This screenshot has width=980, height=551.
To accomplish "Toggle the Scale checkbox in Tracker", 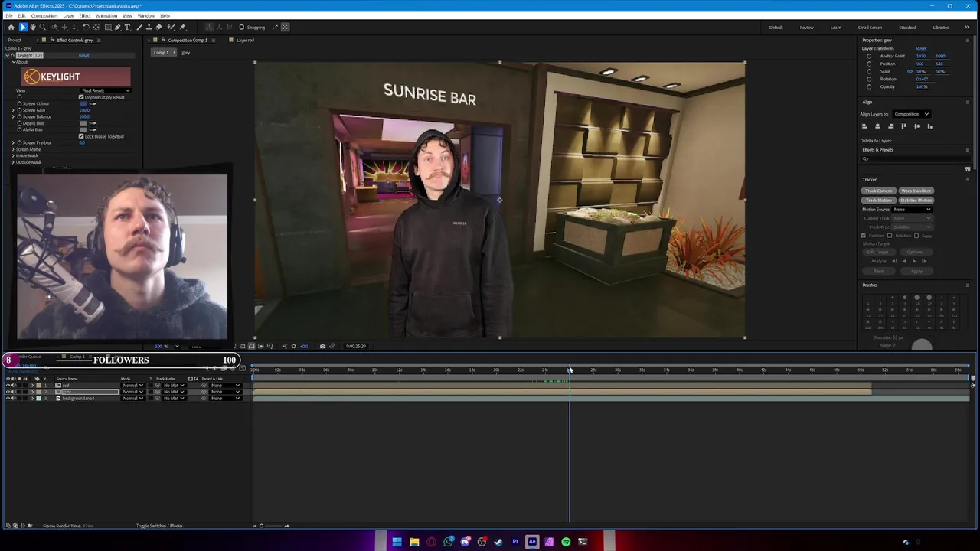I will click(916, 236).
